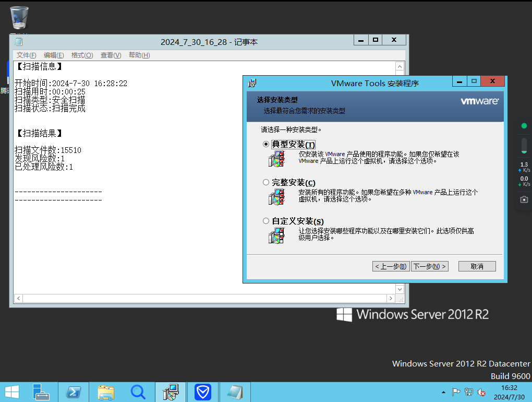Image resolution: width=532 pixels, height=402 pixels.
Task: Click Notepad horizontal scroll right arrow
Action: coord(391,299)
